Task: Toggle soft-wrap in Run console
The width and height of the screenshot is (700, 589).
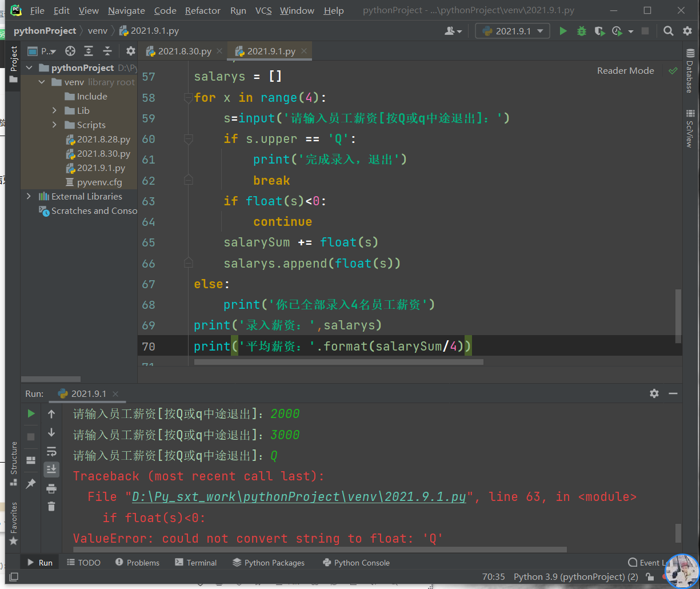Action: point(51,451)
